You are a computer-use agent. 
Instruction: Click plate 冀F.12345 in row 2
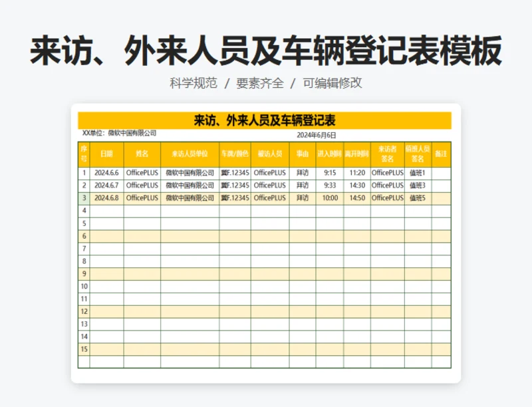coord(235,186)
